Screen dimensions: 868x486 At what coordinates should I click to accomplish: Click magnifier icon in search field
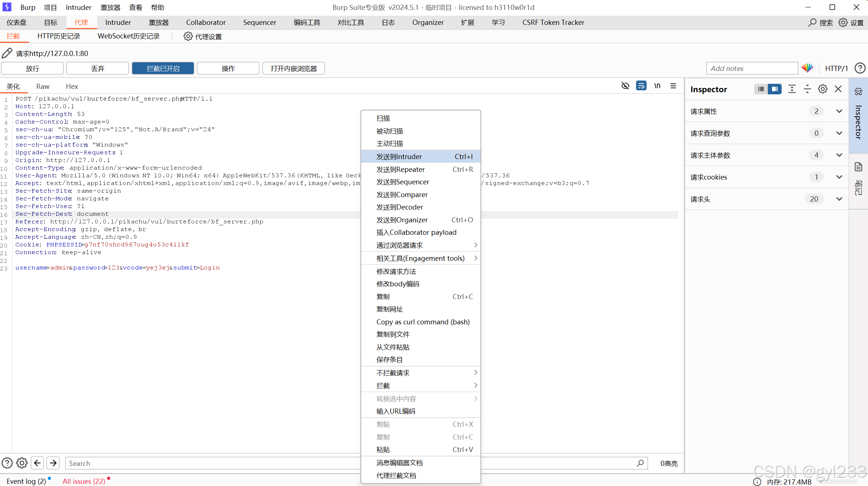coord(640,463)
